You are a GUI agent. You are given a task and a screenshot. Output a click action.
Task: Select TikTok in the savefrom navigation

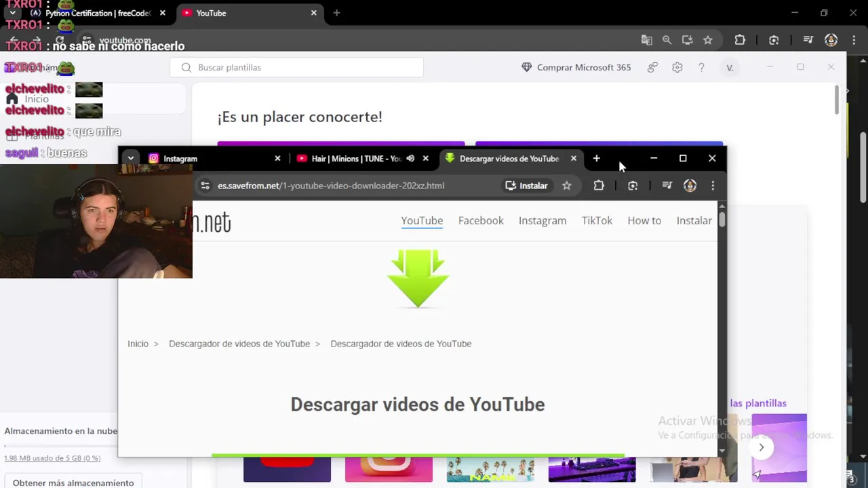[x=597, y=220]
